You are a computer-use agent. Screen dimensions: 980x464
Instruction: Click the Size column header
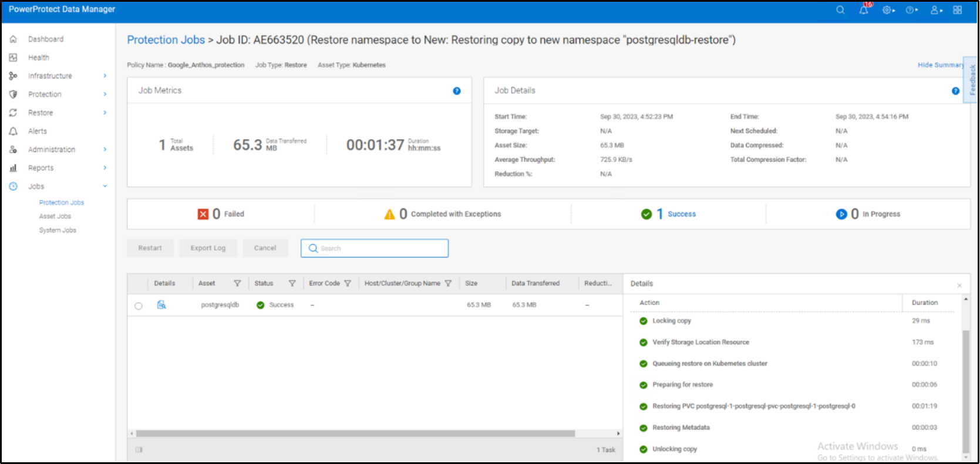[x=472, y=283]
